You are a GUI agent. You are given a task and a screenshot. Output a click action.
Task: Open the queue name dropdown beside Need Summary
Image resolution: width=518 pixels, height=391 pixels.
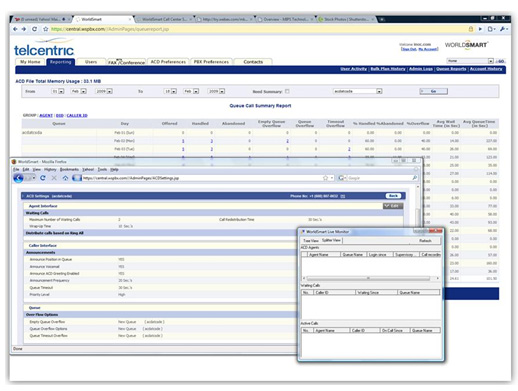(x=357, y=91)
